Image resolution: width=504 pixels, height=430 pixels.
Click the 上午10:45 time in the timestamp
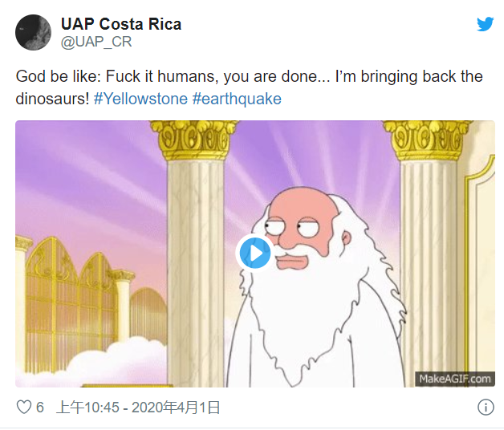click(x=86, y=408)
